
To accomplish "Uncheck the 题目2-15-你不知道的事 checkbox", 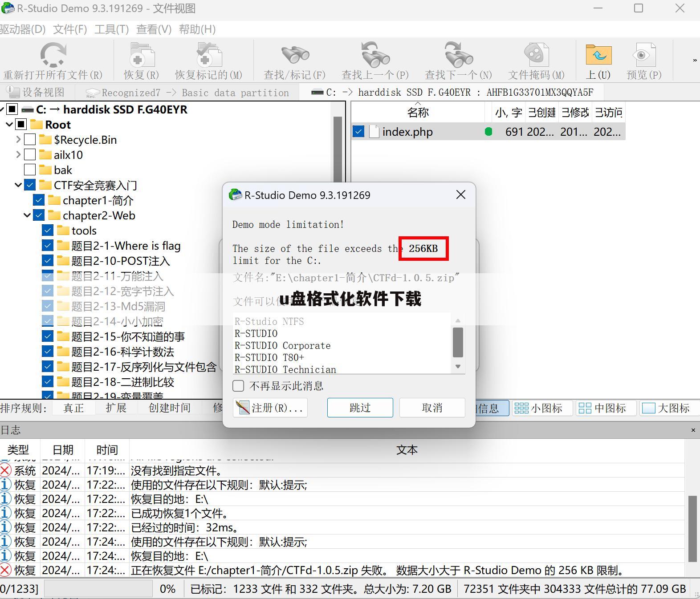I will [x=48, y=336].
